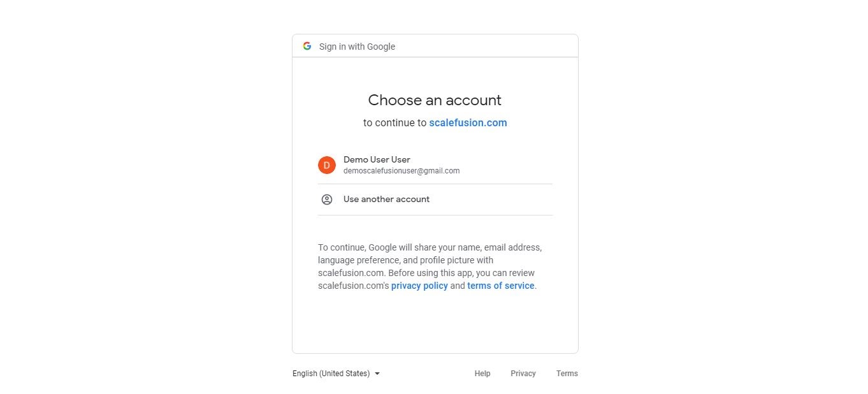The height and width of the screenshot is (394, 868).
Task: Open the scalefusion.com link in the heading
Action: click(468, 123)
